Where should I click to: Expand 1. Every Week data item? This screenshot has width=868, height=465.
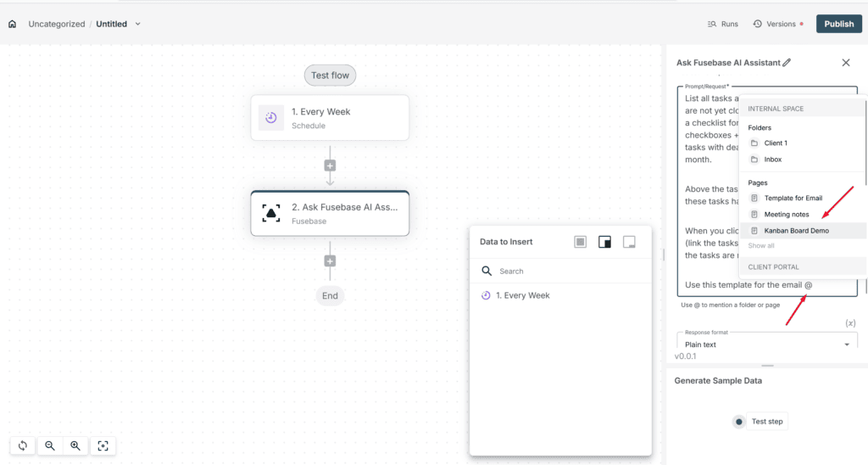coord(560,295)
